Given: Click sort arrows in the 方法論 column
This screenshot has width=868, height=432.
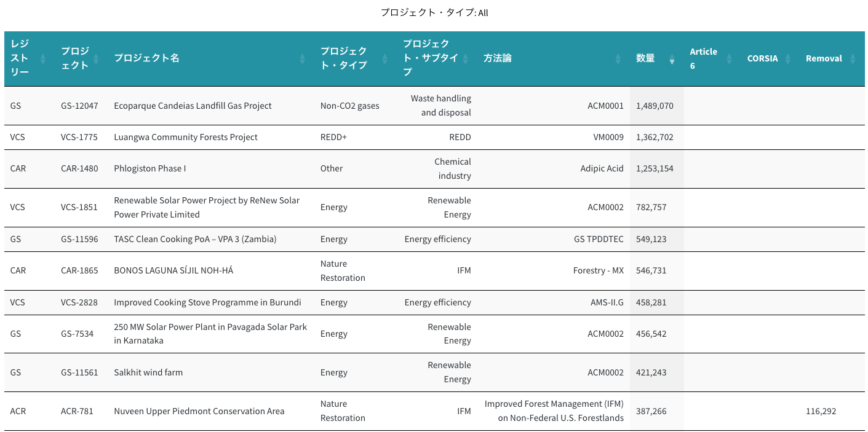Looking at the screenshot, I should [618, 59].
